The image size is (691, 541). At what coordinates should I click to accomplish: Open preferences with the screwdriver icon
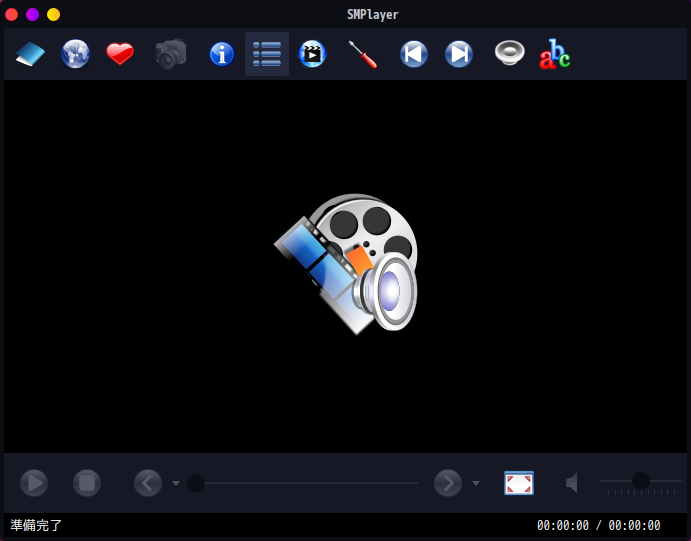[x=363, y=54]
